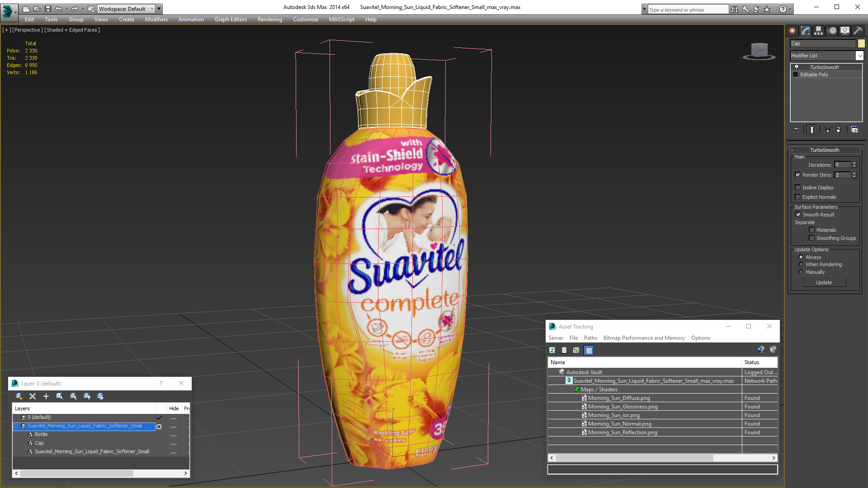Toggle Smooth Result checkbox

pyautogui.click(x=798, y=215)
